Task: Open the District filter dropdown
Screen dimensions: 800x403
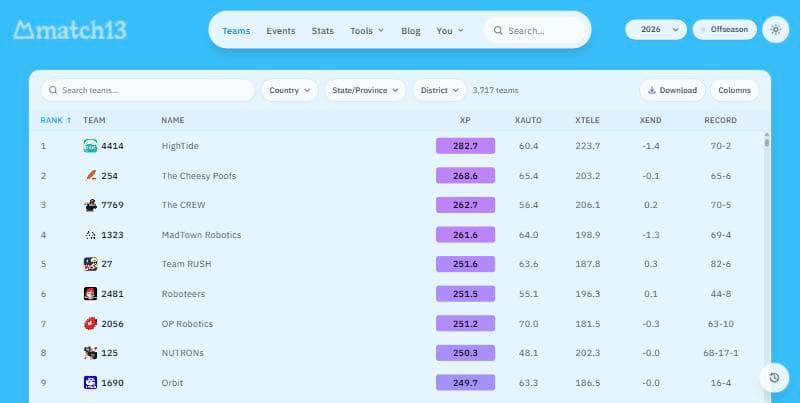Action: (x=439, y=90)
